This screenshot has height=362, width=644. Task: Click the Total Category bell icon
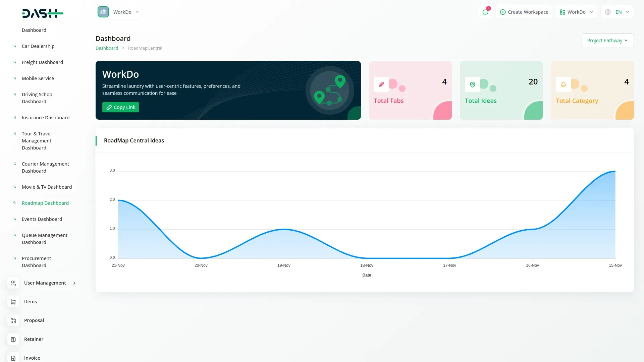pyautogui.click(x=563, y=84)
